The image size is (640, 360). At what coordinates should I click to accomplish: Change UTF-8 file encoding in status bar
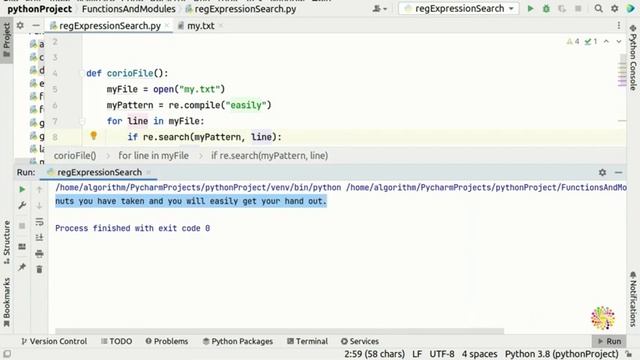[442, 354]
